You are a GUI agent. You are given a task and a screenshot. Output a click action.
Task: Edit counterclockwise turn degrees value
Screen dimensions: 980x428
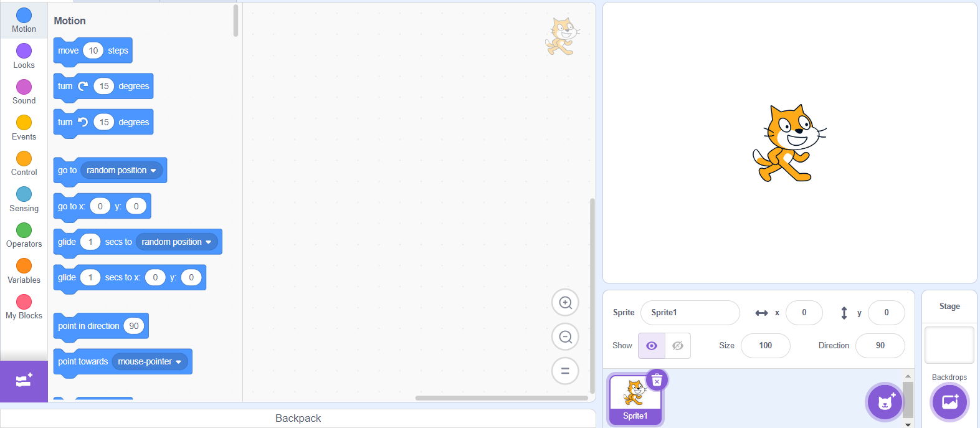coord(104,122)
